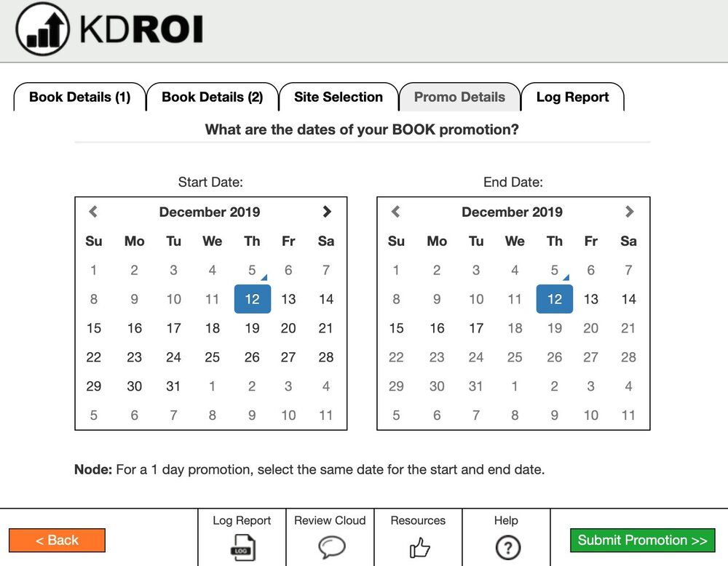Viewport: 728px width, 566px height.
Task: Click the 'Resources' label in bottom bar
Action: click(x=418, y=521)
